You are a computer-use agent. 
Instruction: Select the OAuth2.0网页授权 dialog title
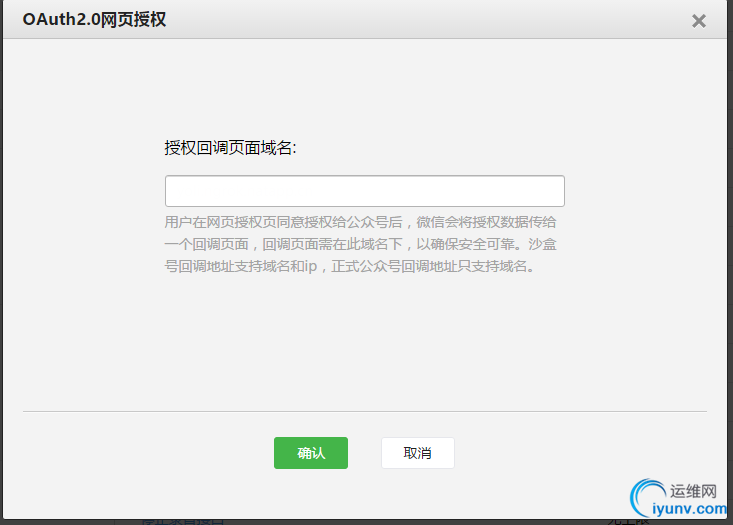click(94, 20)
